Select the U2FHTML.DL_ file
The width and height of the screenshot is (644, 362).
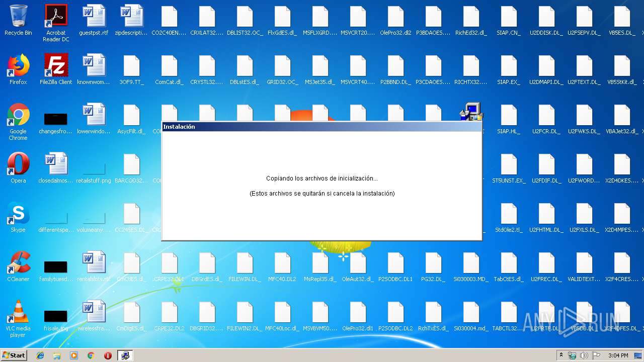coord(546,217)
